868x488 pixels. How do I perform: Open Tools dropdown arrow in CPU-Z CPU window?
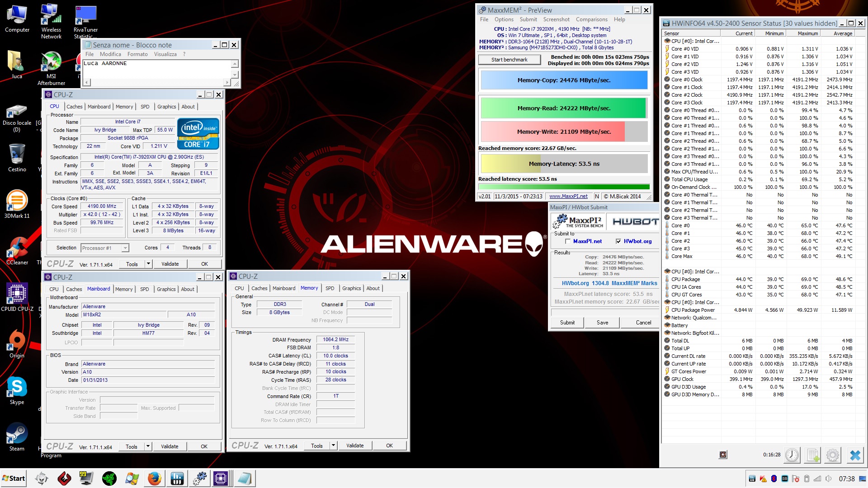[x=148, y=264]
